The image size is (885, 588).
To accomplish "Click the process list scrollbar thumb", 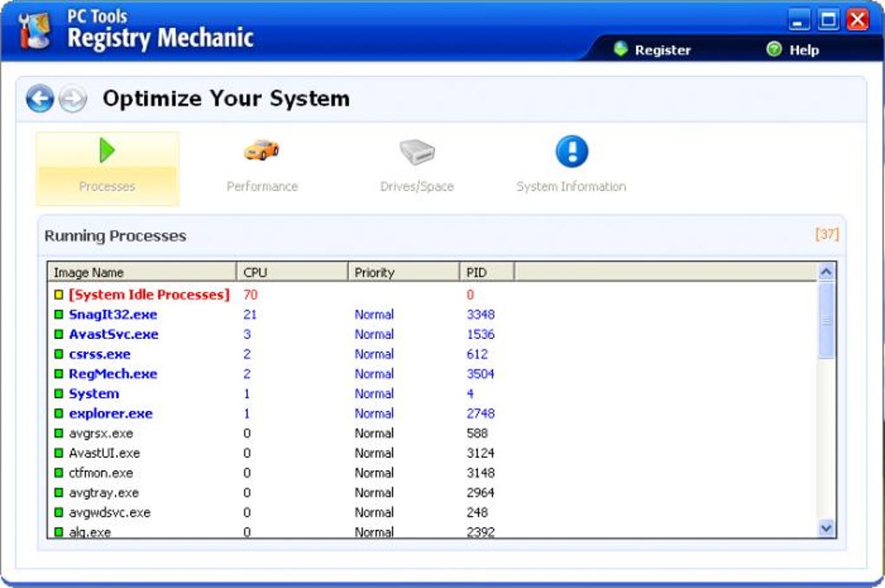I will [x=826, y=321].
